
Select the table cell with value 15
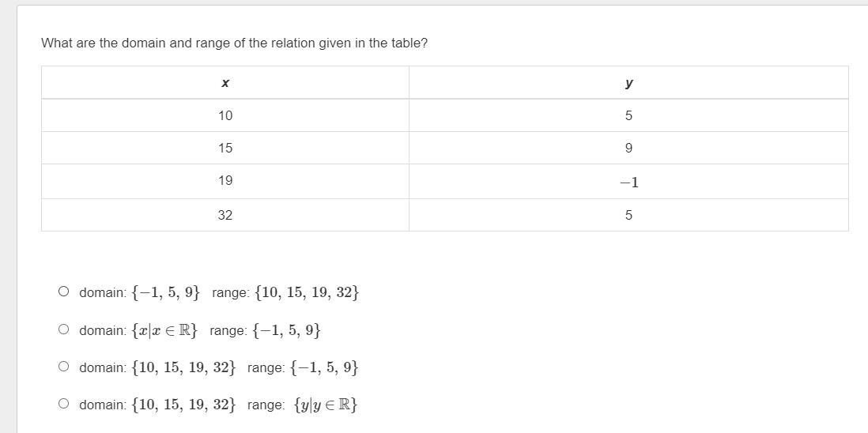click(x=225, y=148)
